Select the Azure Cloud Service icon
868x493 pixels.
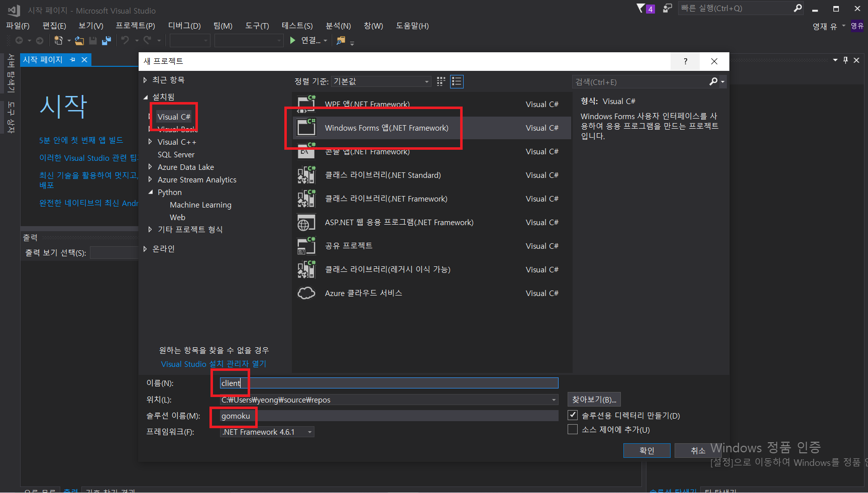click(306, 293)
